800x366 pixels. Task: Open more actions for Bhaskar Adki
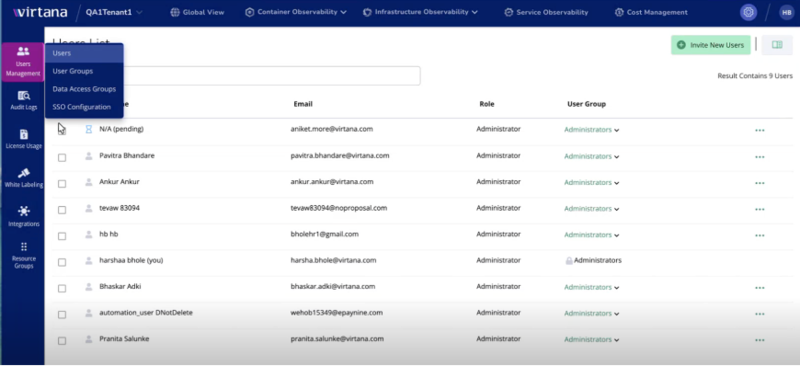click(x=760, y=288)
